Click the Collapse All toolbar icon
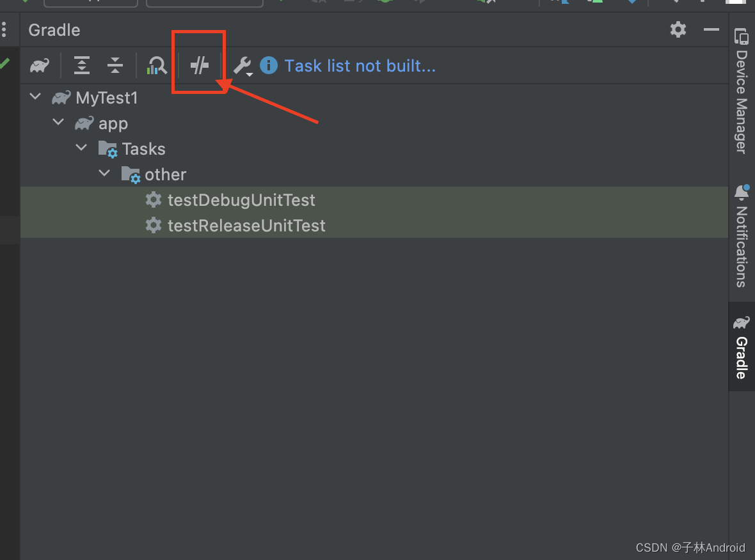 click(115, 66)
